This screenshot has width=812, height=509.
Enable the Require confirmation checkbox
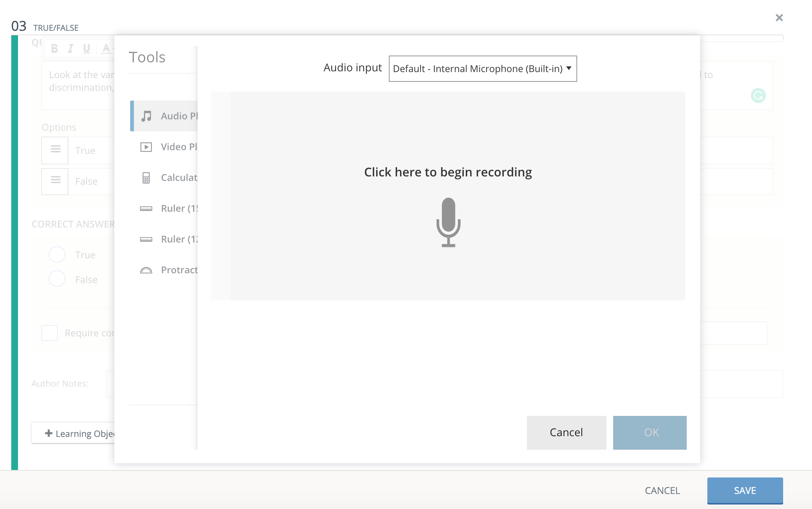(49, 333)
